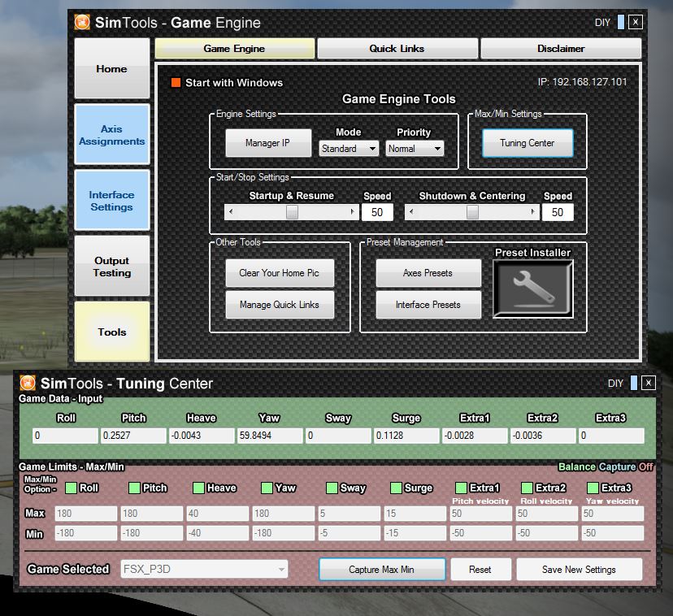This screenshot has height=616, width=673.
Task: Toggle the Yaw Max/Min option checkbox
Action: (x=267, y=488)
